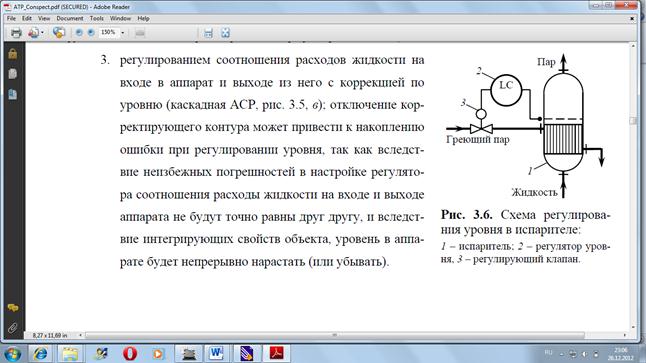Click the RU language indicator in the tray
The image size is (646, 363).
coord(548,352)
